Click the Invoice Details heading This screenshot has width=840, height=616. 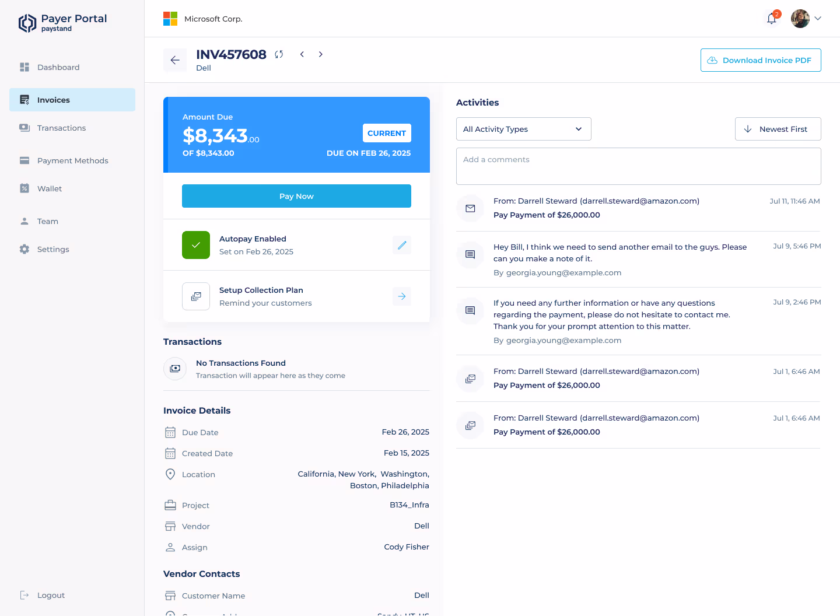pos(197,410)
